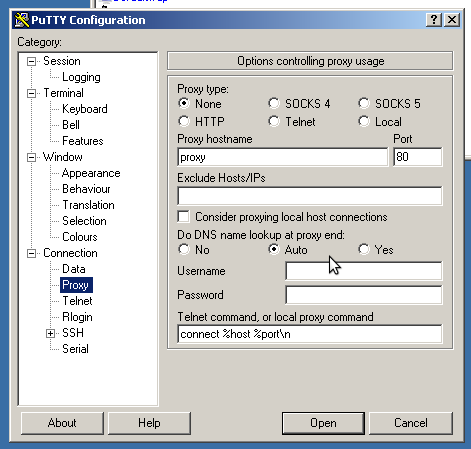Click the Cancel button

coord(411,423)
